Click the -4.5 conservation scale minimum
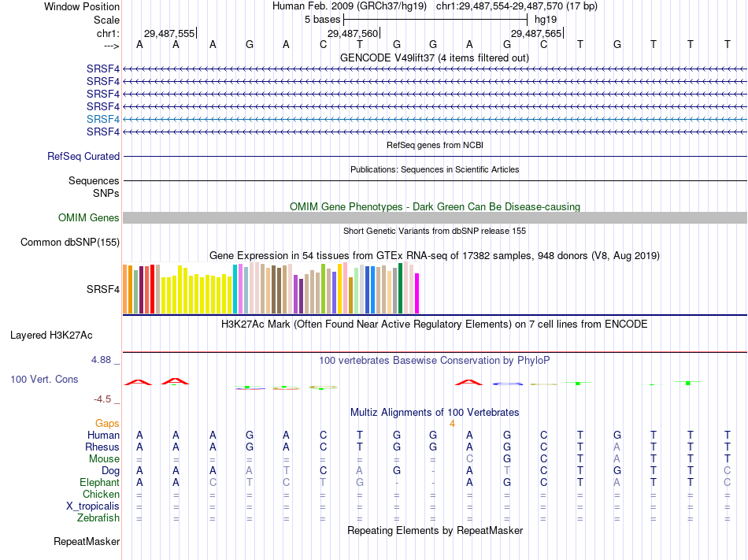 pyautogui.click(x=102, y=399)
